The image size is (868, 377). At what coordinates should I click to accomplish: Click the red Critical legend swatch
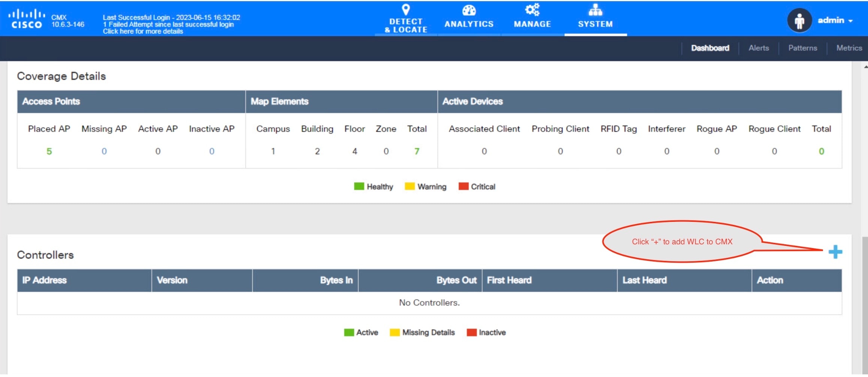point(464,186)
